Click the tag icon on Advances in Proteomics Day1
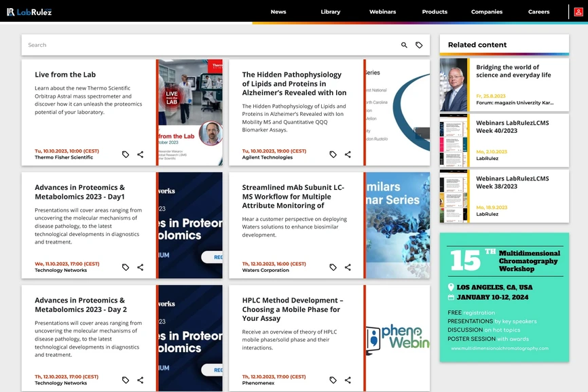This screenshot has height=392, width=588. pos(125,267)
